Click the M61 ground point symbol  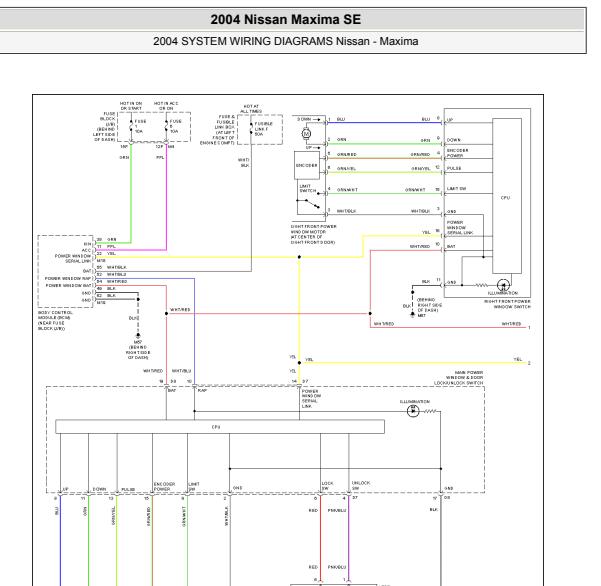412,314
